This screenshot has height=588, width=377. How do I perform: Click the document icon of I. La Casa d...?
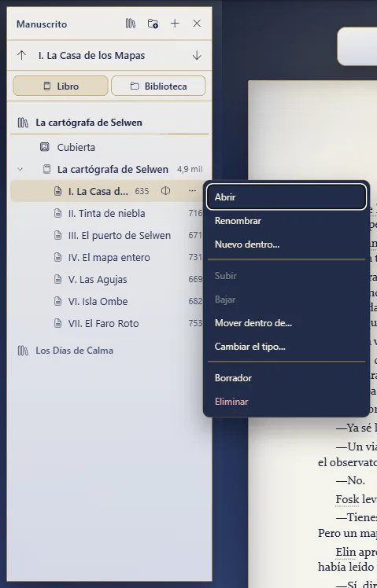coord(57,191)
